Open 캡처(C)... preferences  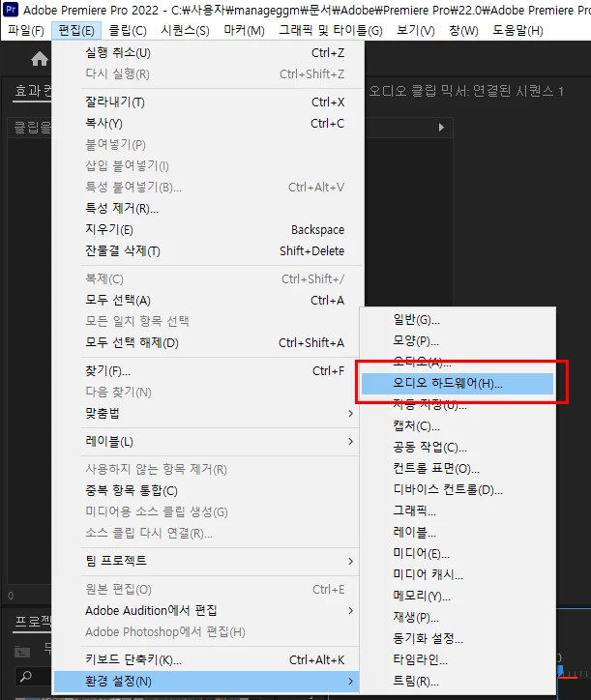(x=458, y=425)
